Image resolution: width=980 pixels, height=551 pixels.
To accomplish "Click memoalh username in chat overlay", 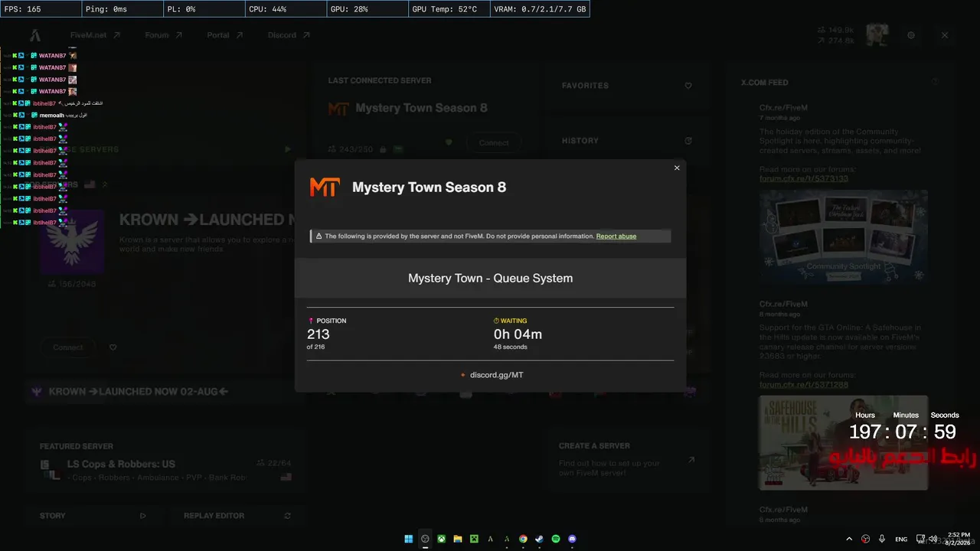I will (x=52, y=115).
